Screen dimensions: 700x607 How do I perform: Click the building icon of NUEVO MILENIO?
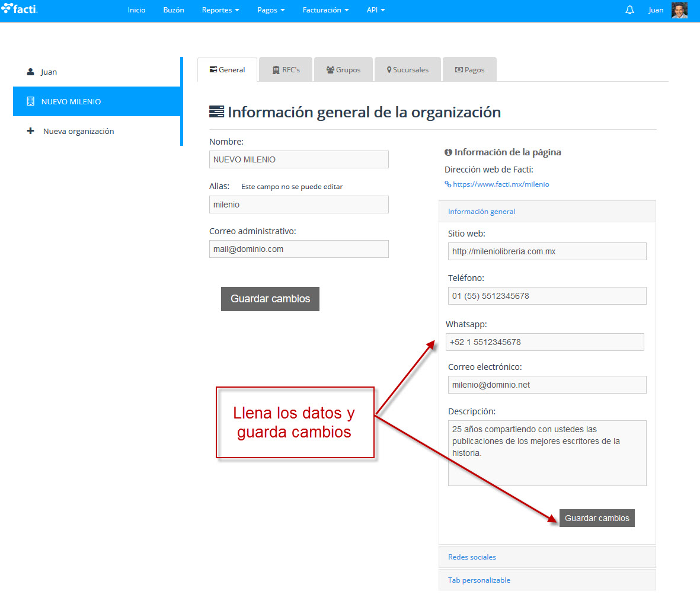[30, 101]
